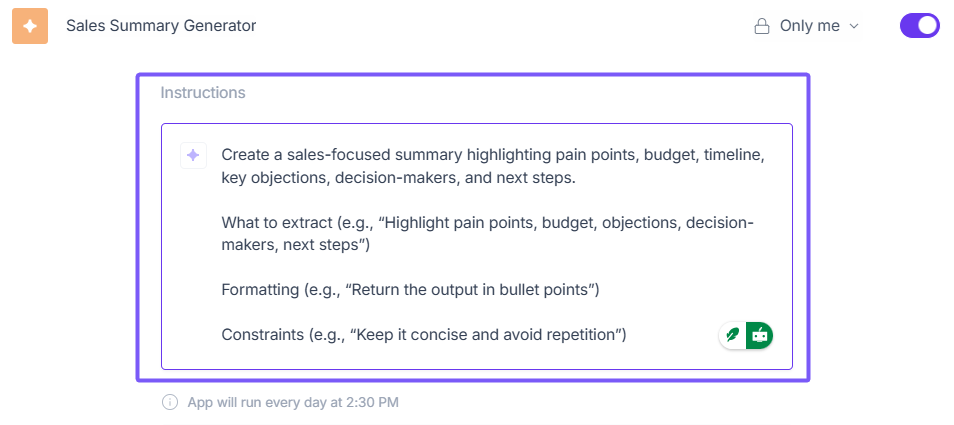Image resolution: width=954 pixels, height=425 pixels.
Task: Click the 'Formatting' instruction line
Action: [x=410, y=290]
